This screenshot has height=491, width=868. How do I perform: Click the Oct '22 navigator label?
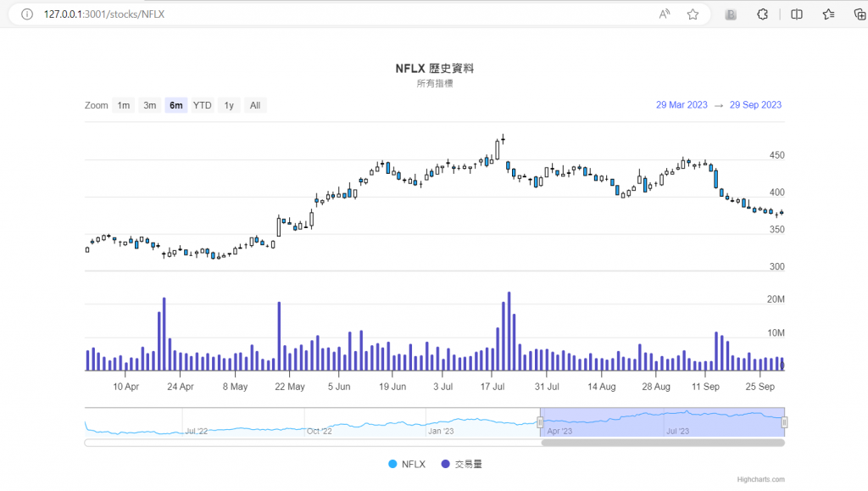tap(320, 432)
